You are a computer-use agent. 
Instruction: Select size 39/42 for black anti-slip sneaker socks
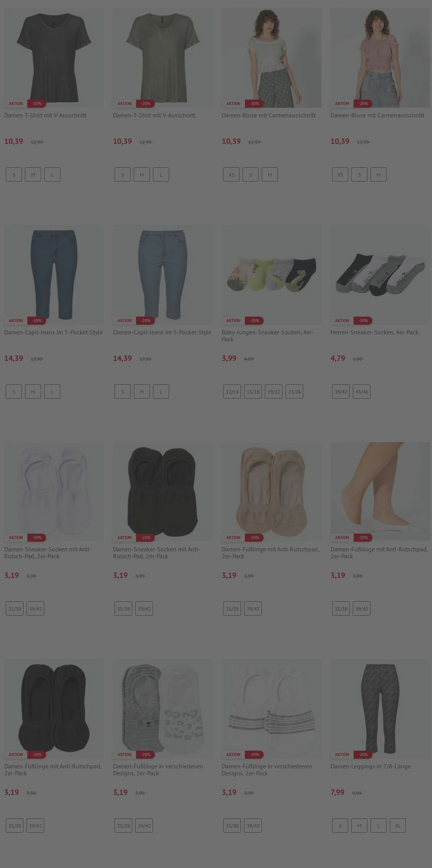[x=144, y=609]
